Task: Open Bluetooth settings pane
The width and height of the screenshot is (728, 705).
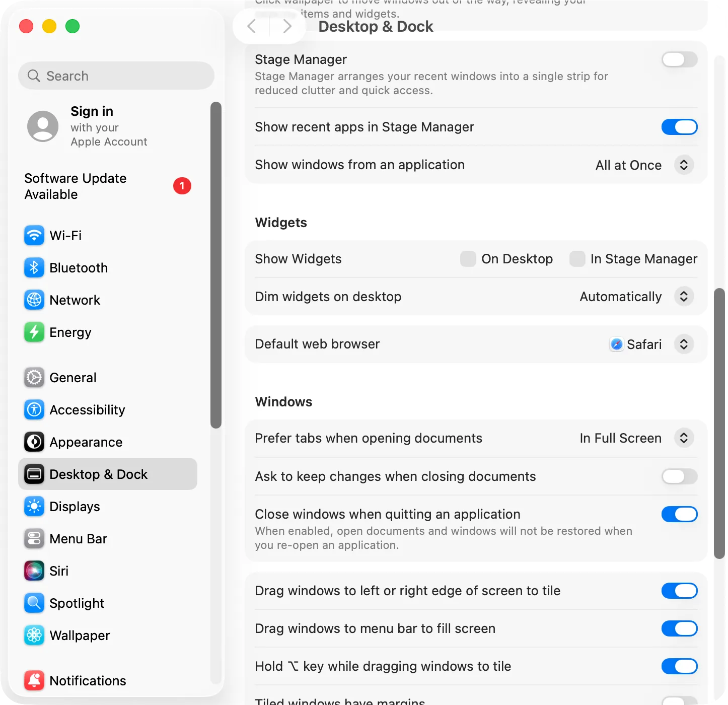Action: coord(108,267)
